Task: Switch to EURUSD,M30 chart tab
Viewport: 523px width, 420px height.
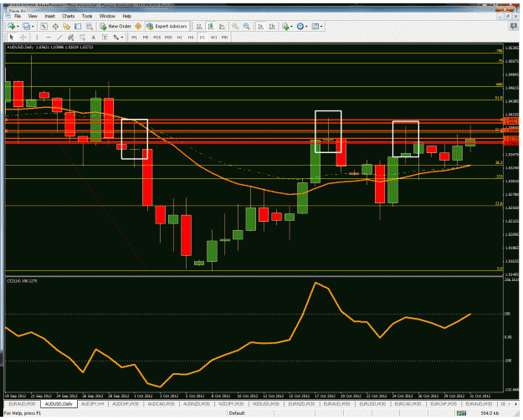Action: coord(372,404)
